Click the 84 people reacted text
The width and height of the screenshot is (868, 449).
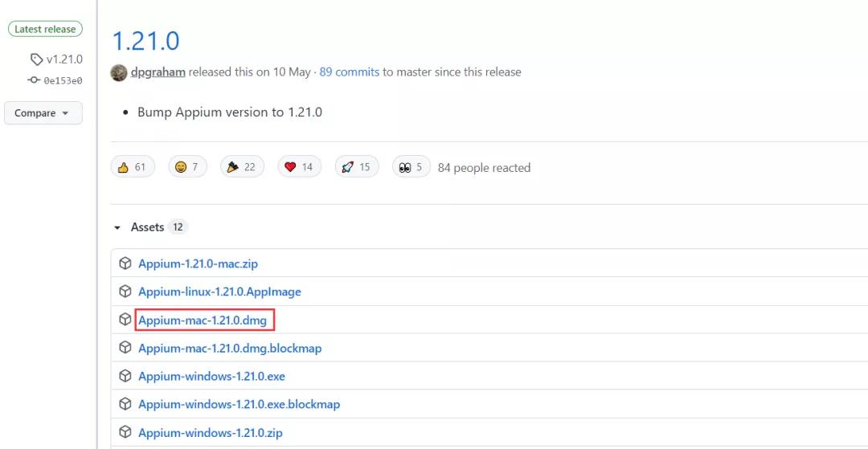click(x=485, y=168)
